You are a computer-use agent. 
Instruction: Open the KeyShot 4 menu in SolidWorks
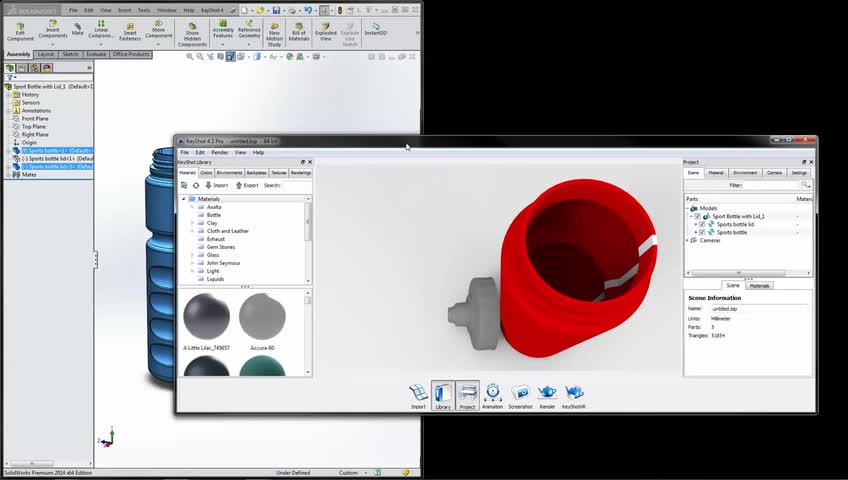[212, 10]
